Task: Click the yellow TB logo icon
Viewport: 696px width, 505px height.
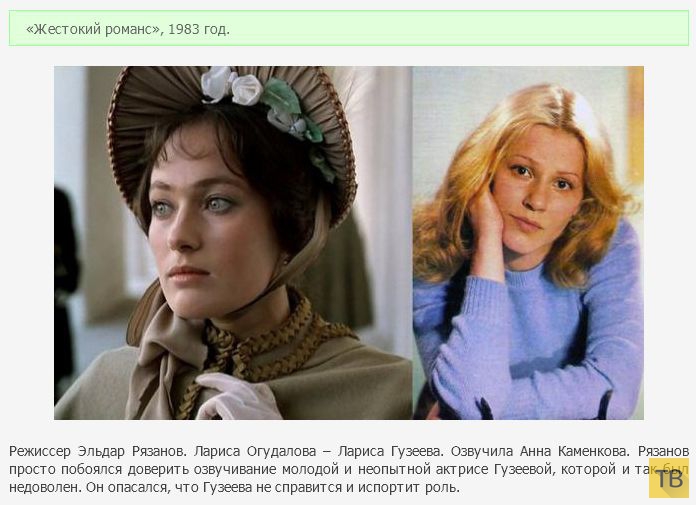Action: click(x=669, y=478)
